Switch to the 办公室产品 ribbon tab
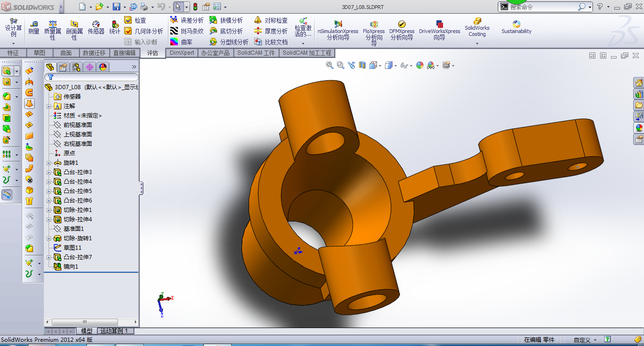Image resolution: width=644 pixels, height=346 pixels. coord(215,53)
